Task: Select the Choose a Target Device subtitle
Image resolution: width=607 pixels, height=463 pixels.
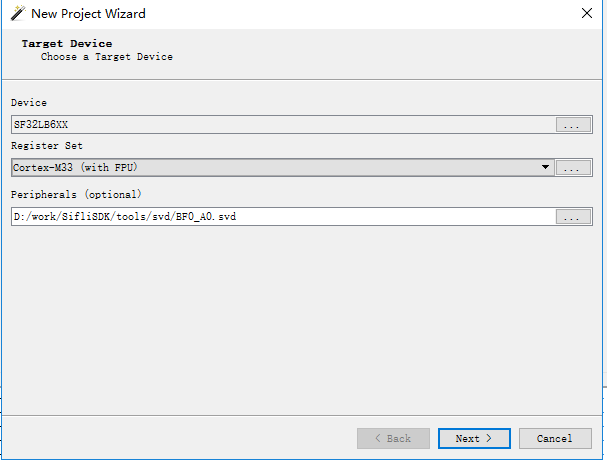Action: (106, 57)
